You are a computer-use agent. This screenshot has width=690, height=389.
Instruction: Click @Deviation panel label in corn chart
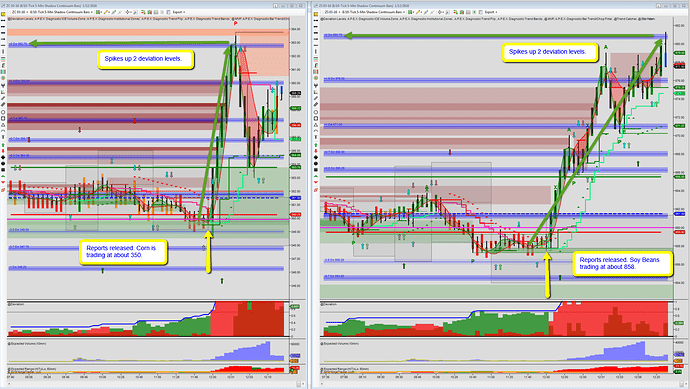pos(16,305)
